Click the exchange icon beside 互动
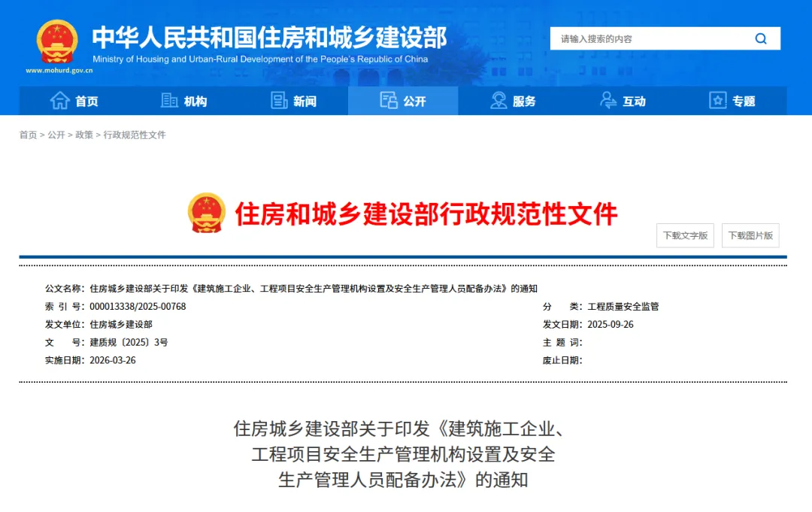This screenshot has width=812, height=512. pos(608,101)
